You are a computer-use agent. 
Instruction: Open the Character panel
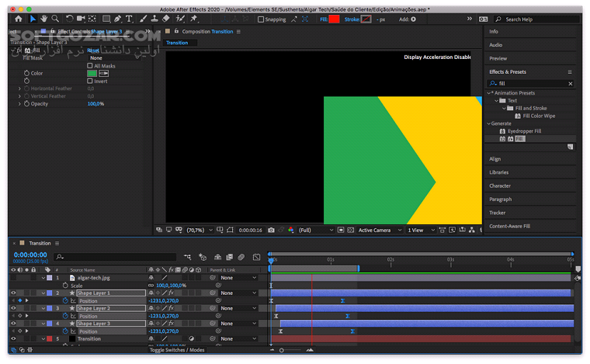click(500, 185)
